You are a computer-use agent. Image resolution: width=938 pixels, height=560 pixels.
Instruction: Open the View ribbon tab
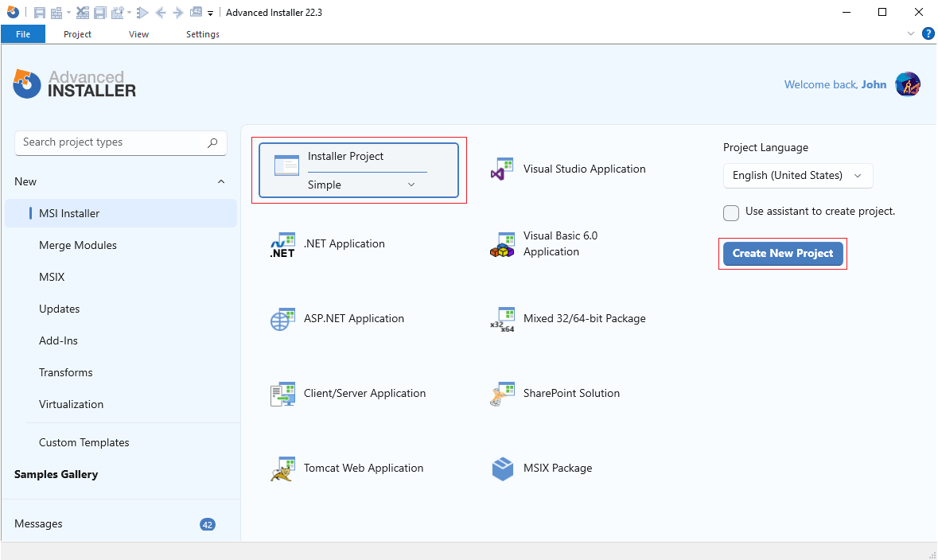(x=138, y=34)
